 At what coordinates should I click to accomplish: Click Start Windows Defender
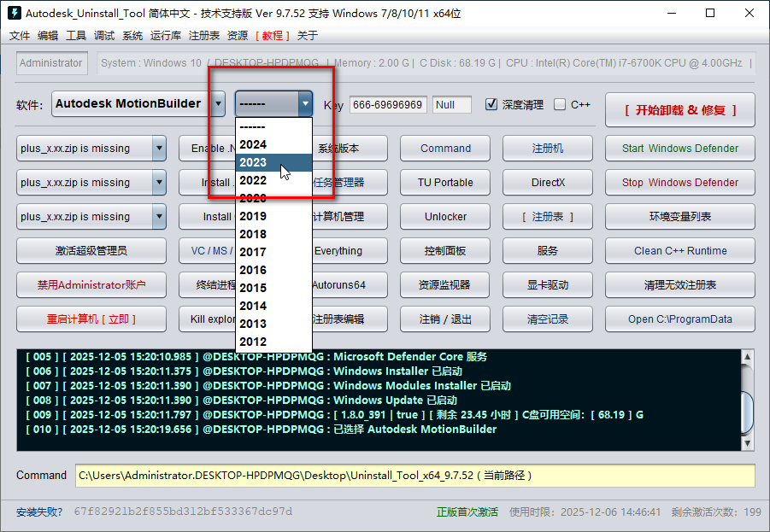(x=680, y=149)
